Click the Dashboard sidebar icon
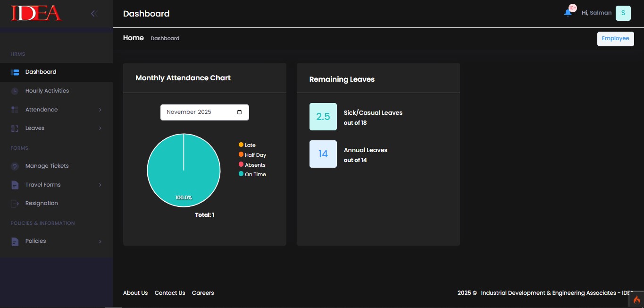This screenshot has height=308, width=644. tap(15, 72)
